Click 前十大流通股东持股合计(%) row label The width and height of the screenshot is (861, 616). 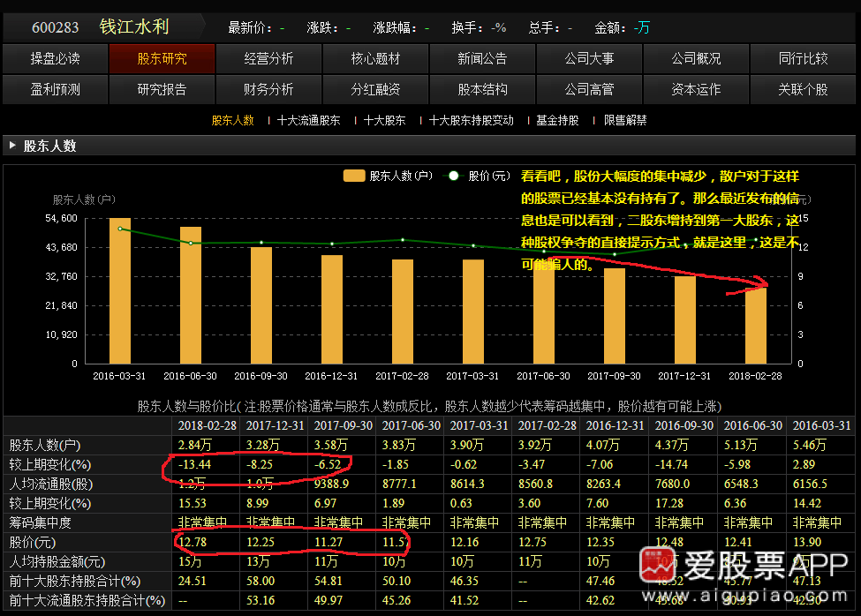tap(87, 601)
